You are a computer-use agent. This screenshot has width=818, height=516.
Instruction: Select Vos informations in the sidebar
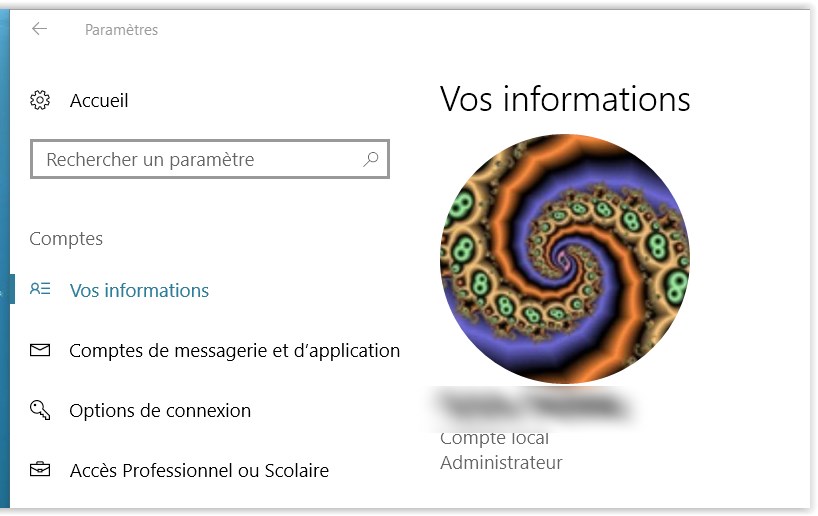pos(139,290)
